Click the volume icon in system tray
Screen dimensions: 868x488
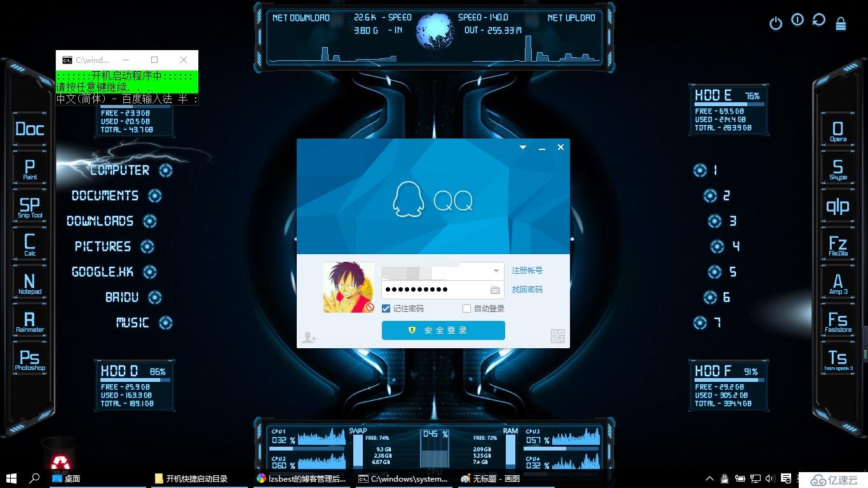pyautogui.click(x=770, y=478)
